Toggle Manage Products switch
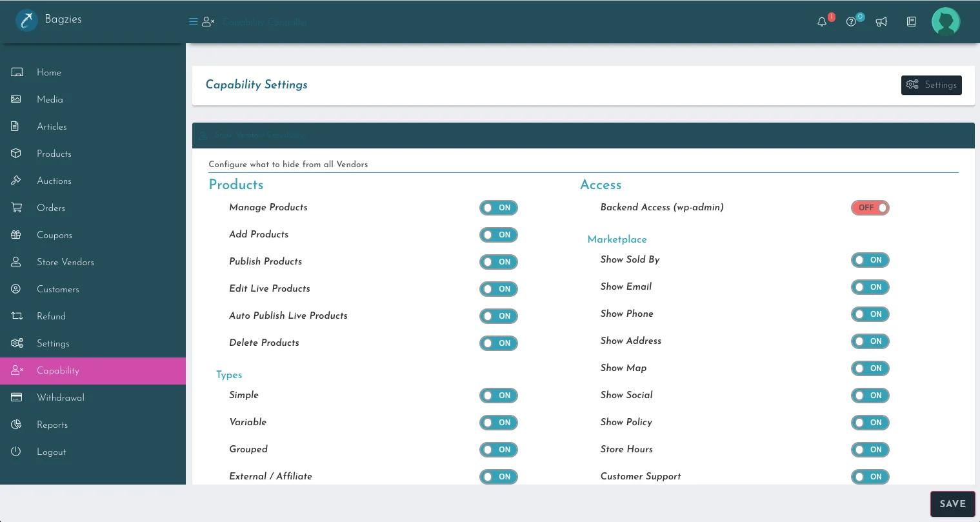Image resolution: width=980 pixels, height=522 pixels. pyautogui.click(x=498, y=208)
